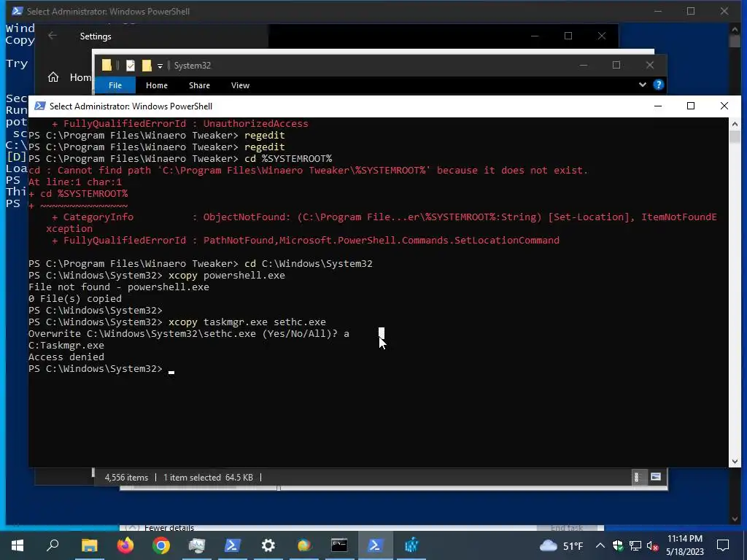This screenshot has height=560, width=747.
Task: Show hidden system tray icons
Action: (600, 545)
